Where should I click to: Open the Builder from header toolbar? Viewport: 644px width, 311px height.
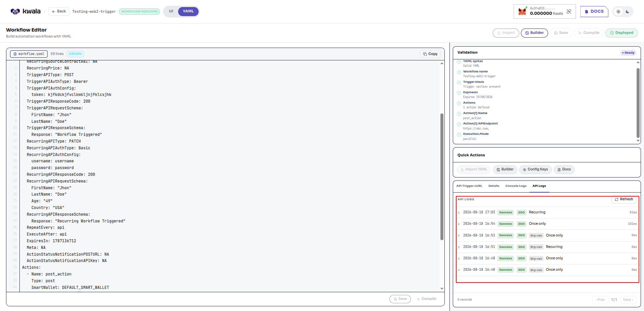(x=534, y=33)
